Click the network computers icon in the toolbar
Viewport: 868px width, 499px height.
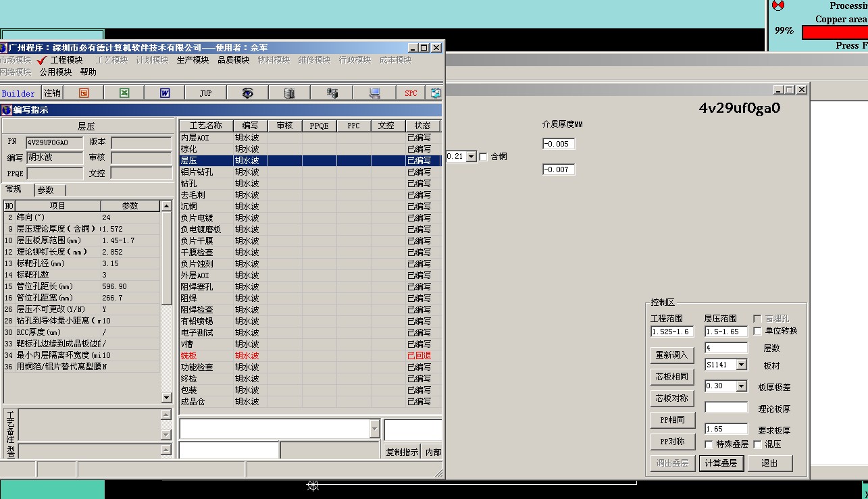[332, 93]
